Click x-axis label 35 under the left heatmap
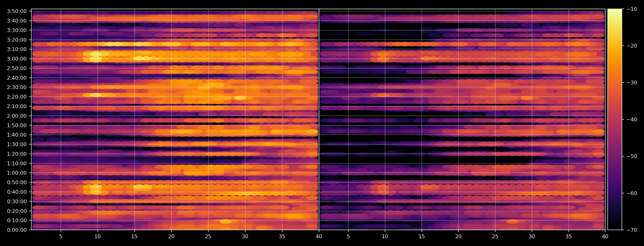The image size is (644, 246). coord(282,236)
